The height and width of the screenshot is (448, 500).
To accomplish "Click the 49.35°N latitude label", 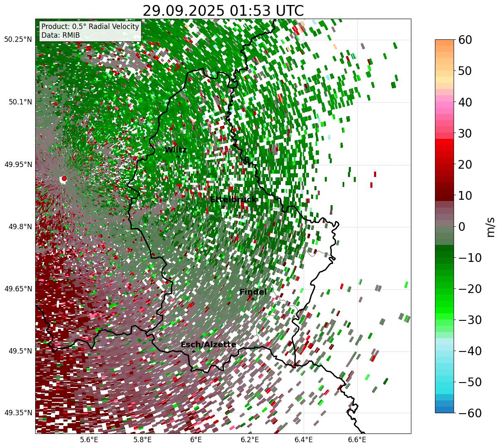I will [x=18, y=413].
